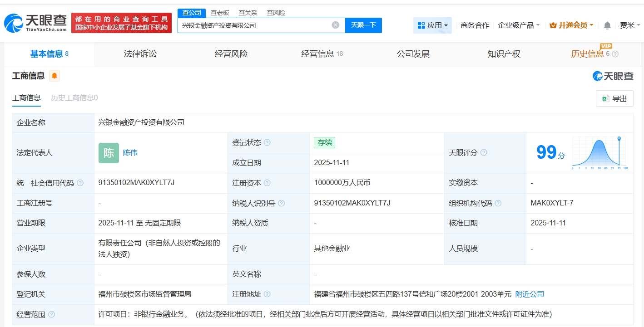The image size is (644, 327).
Task: Clear the search box with the X icon
Action: tap(335, 25)
